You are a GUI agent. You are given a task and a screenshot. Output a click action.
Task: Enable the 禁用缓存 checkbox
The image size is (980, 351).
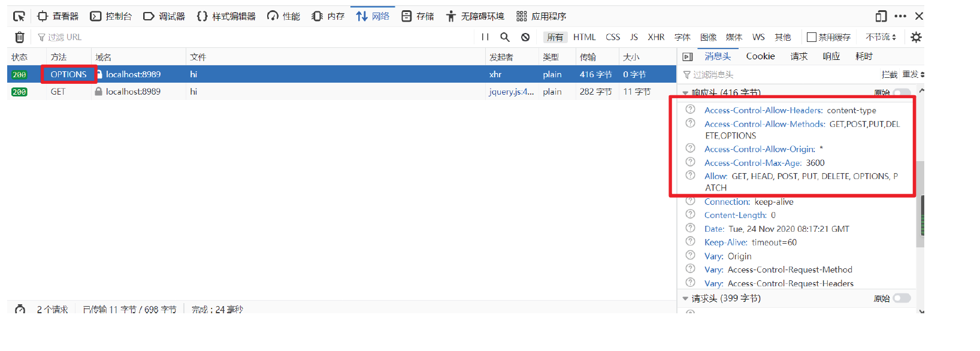click(812, 37)
